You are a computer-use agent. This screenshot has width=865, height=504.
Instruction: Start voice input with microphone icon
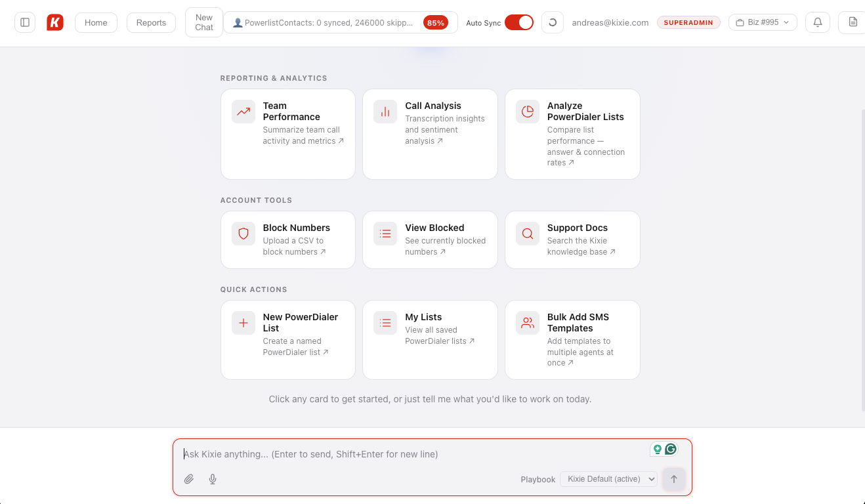(213, 479)
